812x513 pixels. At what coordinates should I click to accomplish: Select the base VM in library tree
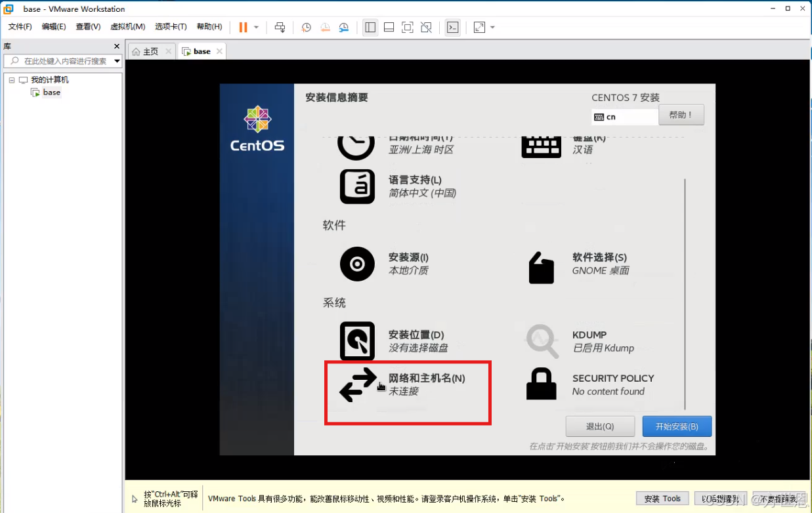[x=52, y=92]
